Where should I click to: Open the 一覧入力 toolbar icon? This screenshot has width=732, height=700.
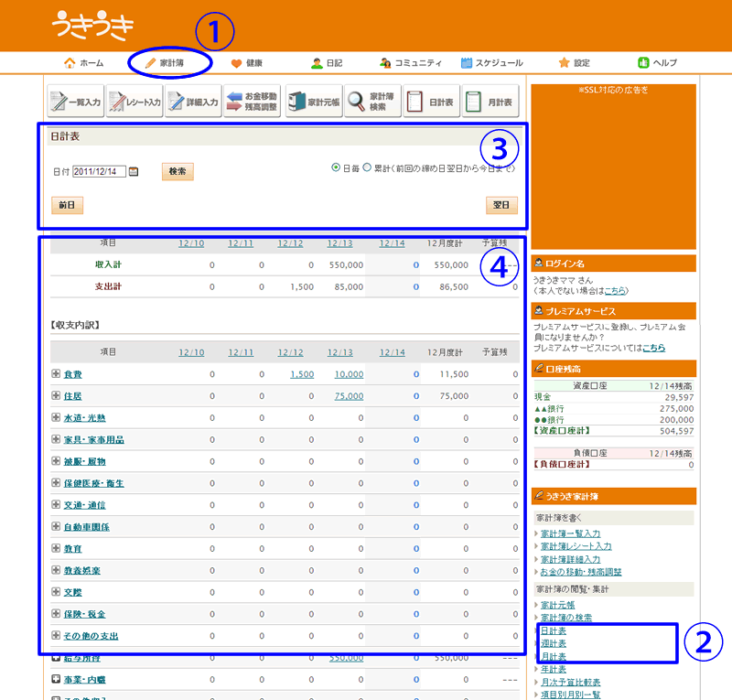[76, 101]
